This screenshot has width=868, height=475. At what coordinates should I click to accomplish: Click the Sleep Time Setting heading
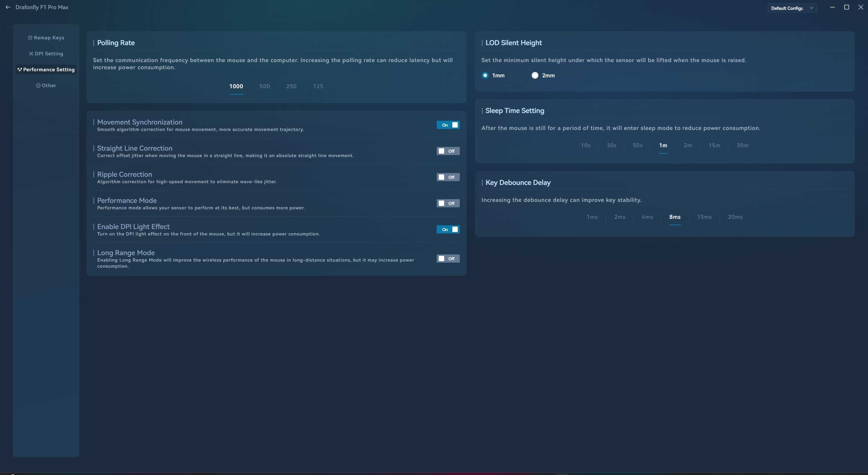pos(515,111)
